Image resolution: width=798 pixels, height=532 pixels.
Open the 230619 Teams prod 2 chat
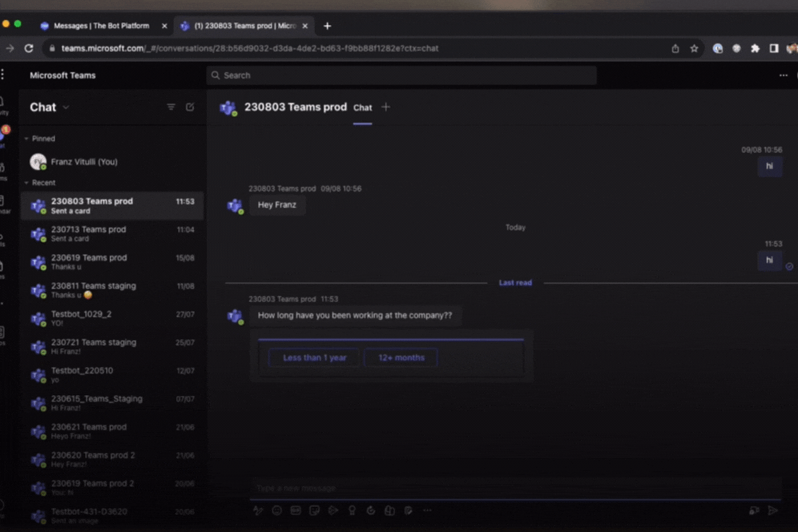click(112, 488)
